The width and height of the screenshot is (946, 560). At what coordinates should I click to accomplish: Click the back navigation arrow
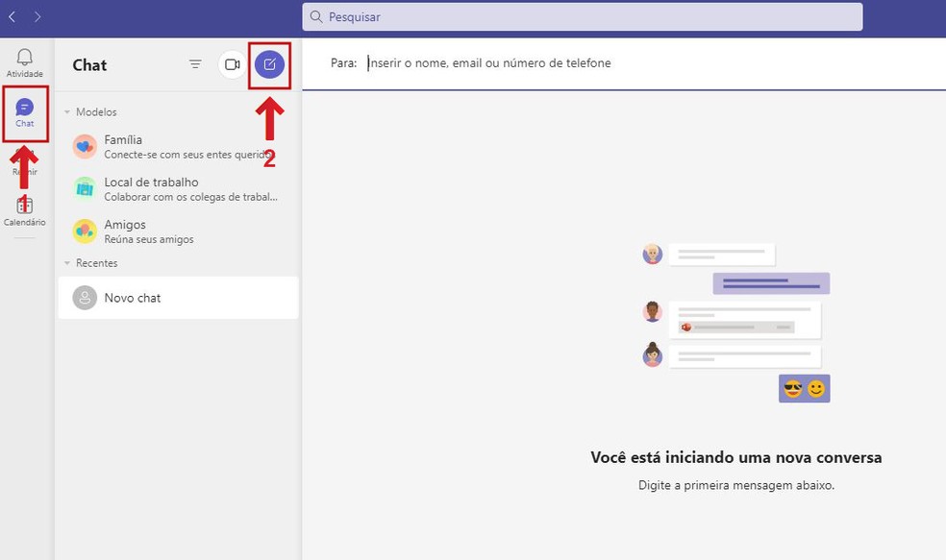pos(12,16)
